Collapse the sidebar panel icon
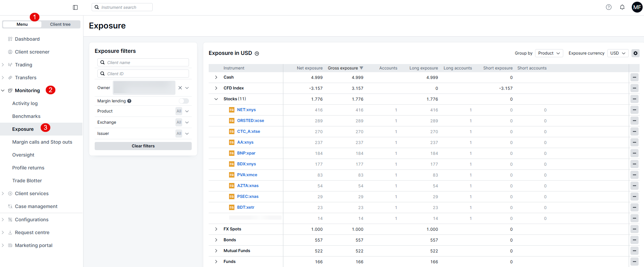 [75, 7]
